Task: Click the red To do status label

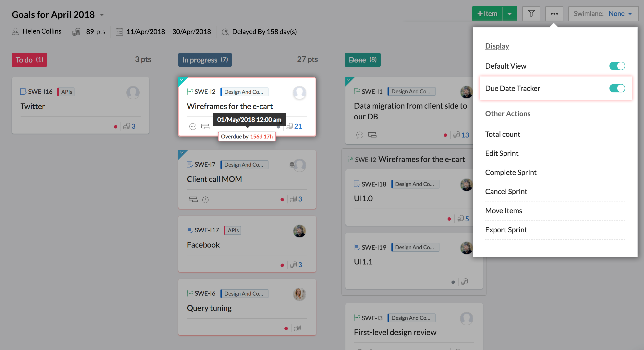Action: point(29,60)
